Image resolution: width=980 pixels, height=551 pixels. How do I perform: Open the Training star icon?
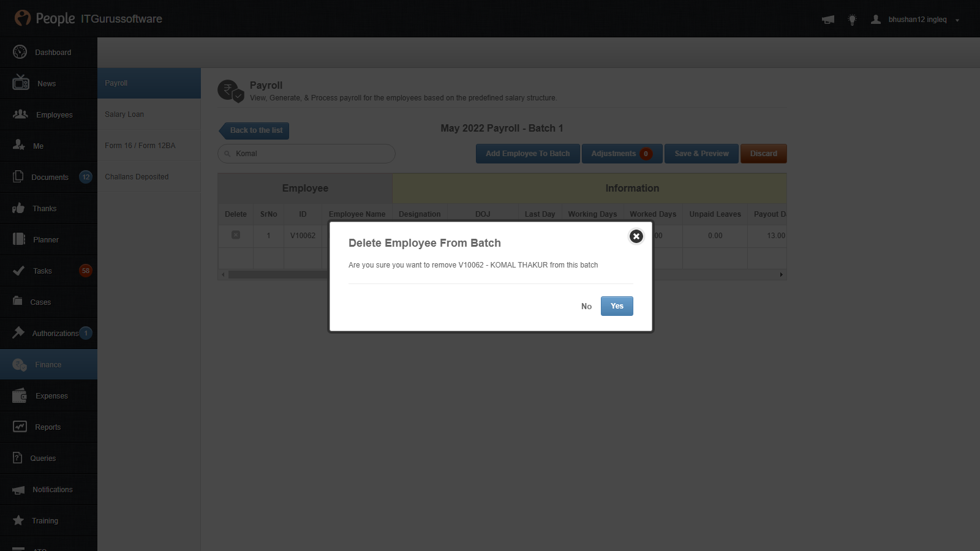18,520
